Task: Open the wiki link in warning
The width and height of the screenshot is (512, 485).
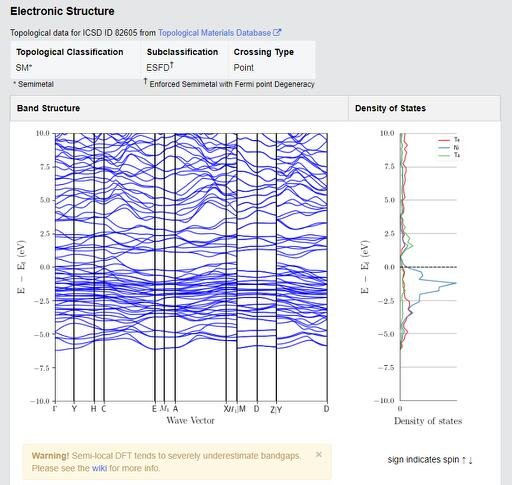Action: (x=99, y=468)
